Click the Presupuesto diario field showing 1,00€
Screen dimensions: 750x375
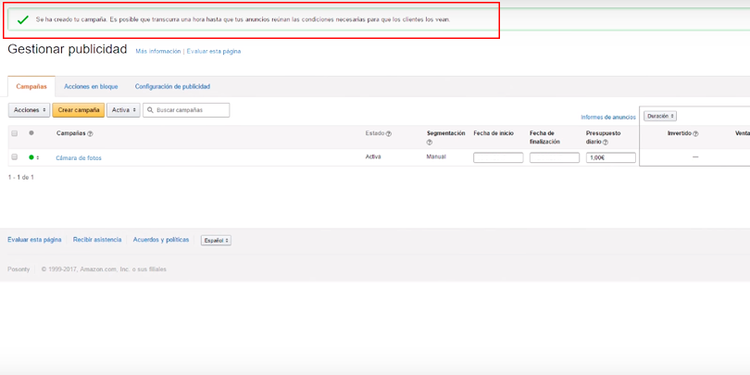click(611, 157)
